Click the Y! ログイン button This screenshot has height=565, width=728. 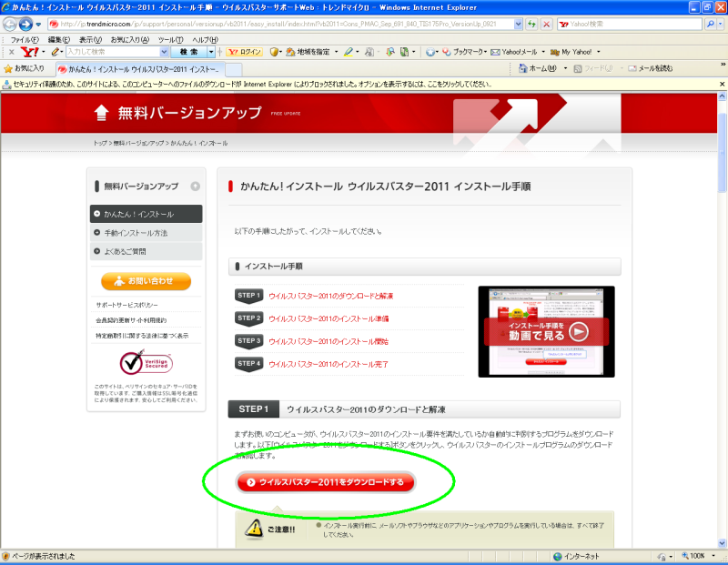(x=244, y=52)
